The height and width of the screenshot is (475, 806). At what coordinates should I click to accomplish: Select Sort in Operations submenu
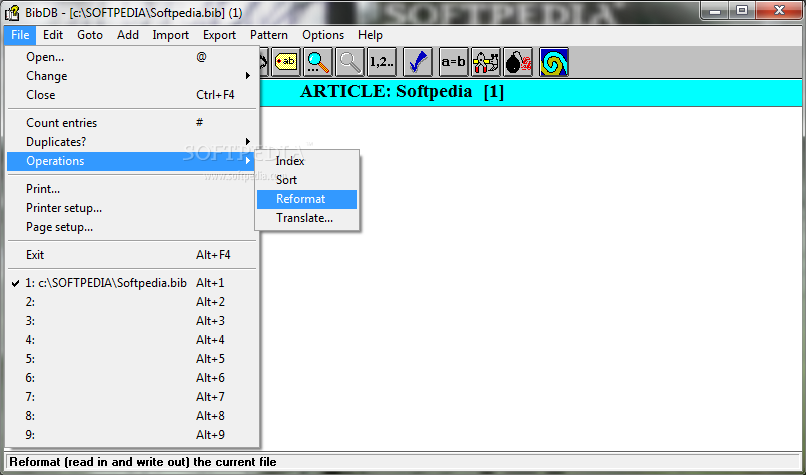pyautogui.click(x=307, y=180)
